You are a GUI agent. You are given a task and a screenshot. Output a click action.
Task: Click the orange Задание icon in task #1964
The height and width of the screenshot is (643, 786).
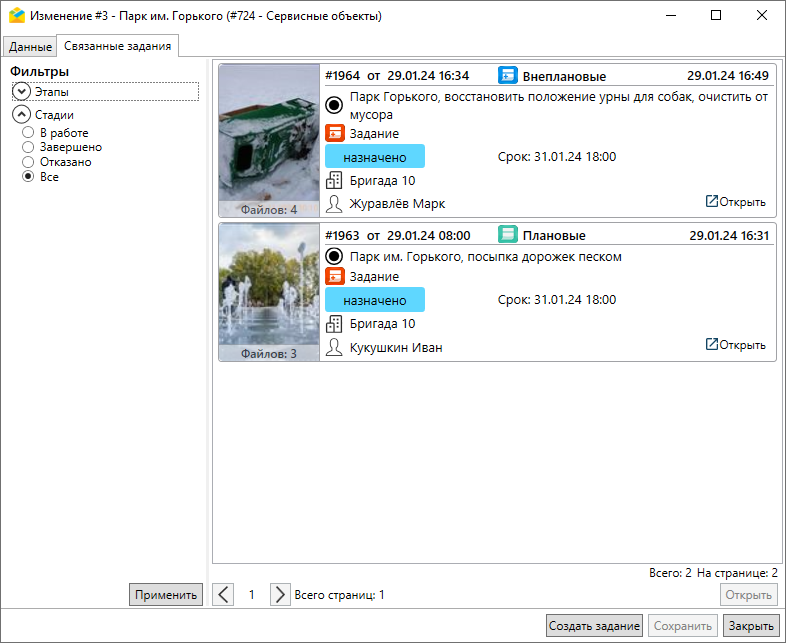[x=335, y=133]
